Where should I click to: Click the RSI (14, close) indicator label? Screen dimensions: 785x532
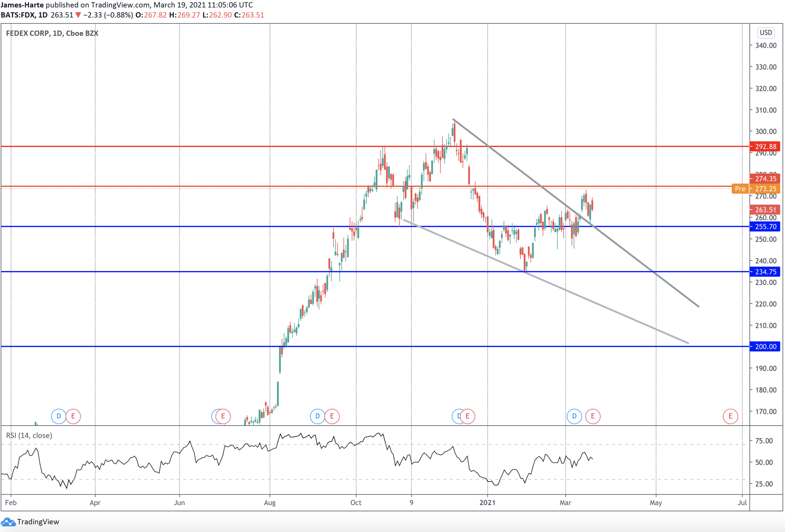coord(29,436)
